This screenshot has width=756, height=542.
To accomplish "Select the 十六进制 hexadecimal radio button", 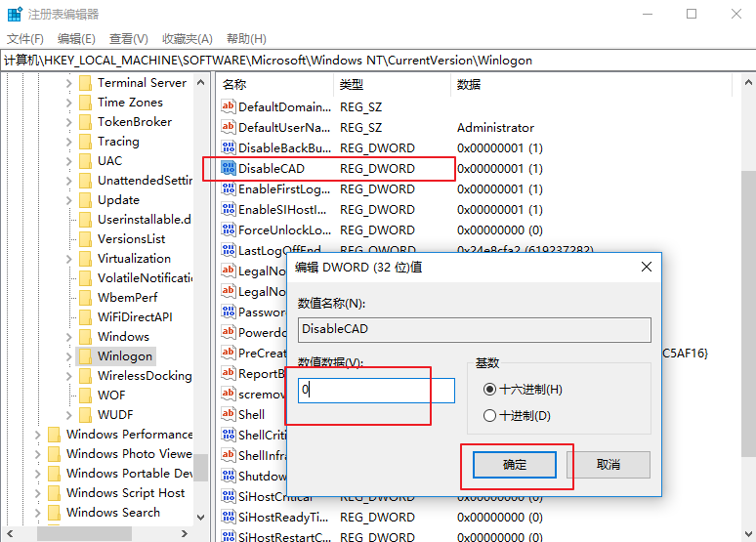I will (489, 389).
